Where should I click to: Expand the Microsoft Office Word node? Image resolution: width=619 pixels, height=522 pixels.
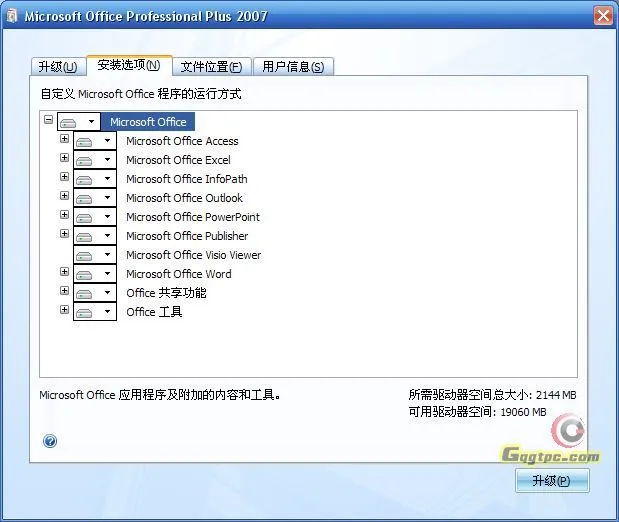(64, 271)
